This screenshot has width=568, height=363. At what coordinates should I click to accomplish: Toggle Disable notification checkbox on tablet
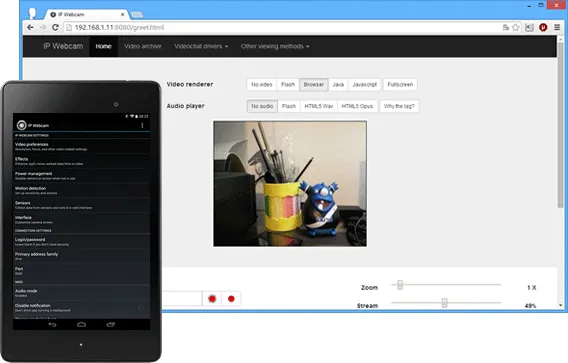click(x=141, y=308)
